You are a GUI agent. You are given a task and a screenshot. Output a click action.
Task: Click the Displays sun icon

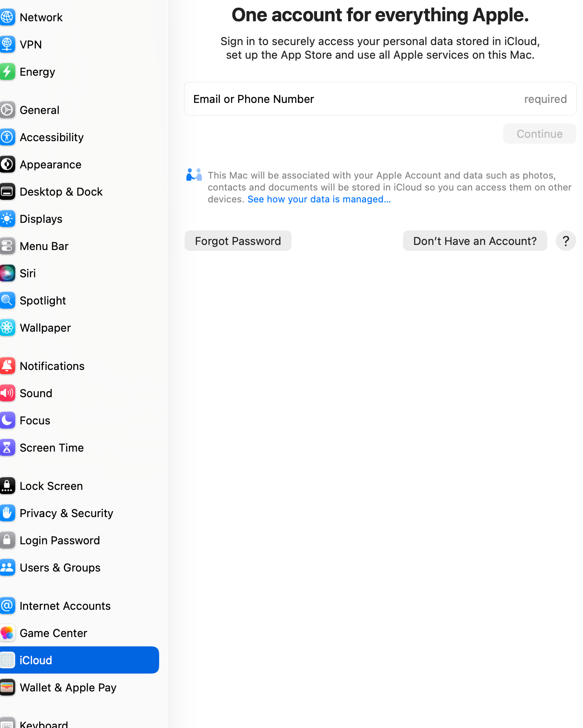(x=7, y=219)
